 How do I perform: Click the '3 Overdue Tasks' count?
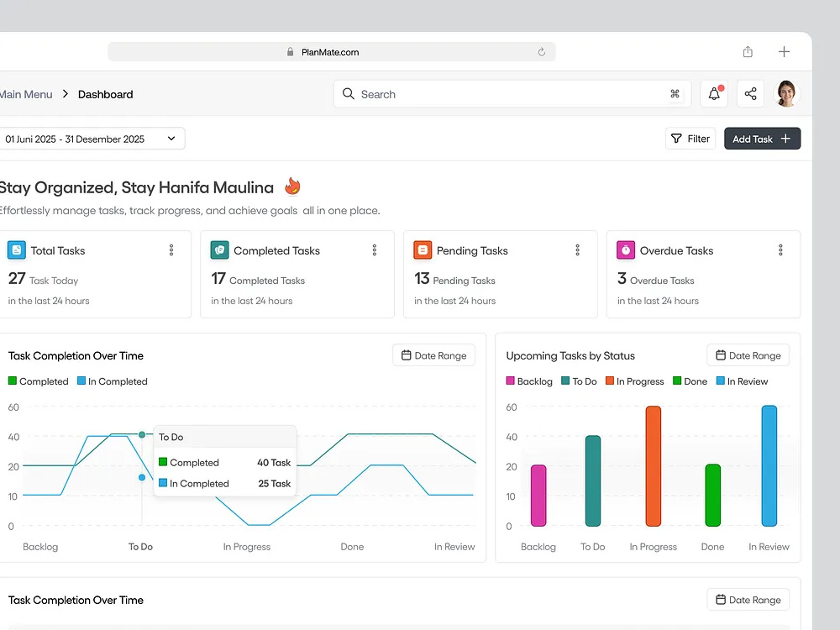click(x=655, y=279)
